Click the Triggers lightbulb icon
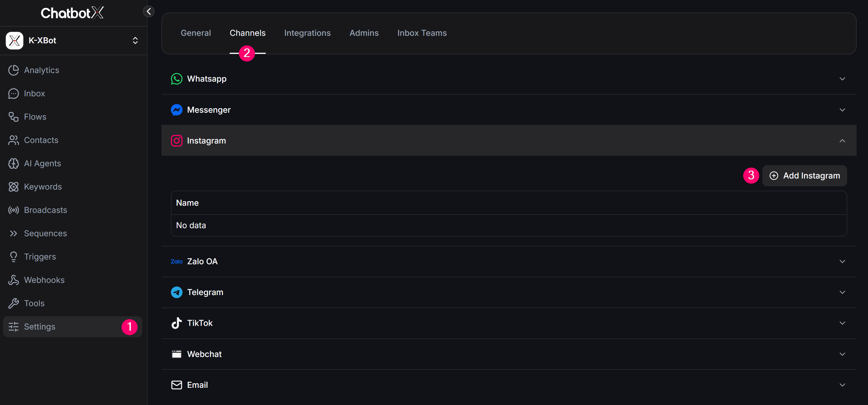This screenshot has width=868, height=405. pos(14,256)
